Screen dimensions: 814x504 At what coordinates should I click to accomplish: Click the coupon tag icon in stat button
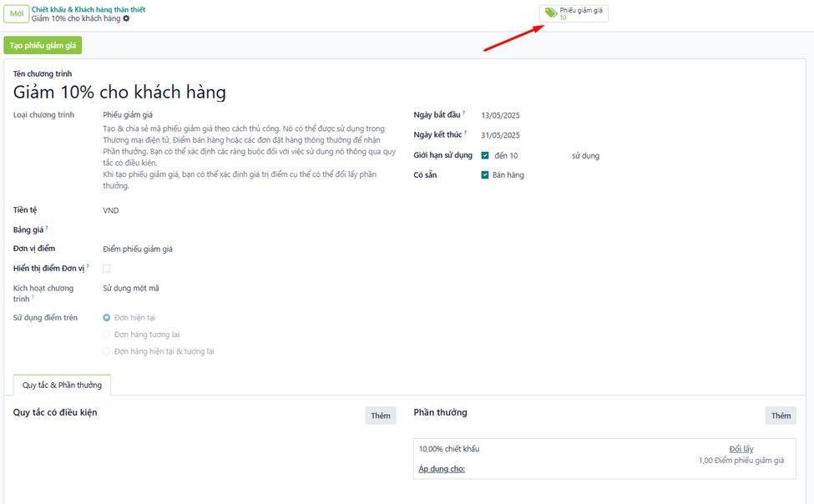[x=551, y=13]
